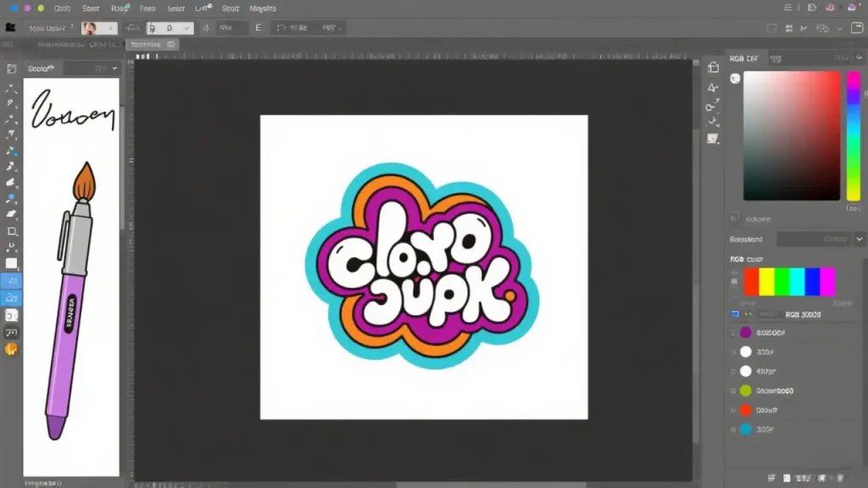868x488 pixels.
Task: Open the orange tool at the toolbar bottom
Action: [12, 348]
